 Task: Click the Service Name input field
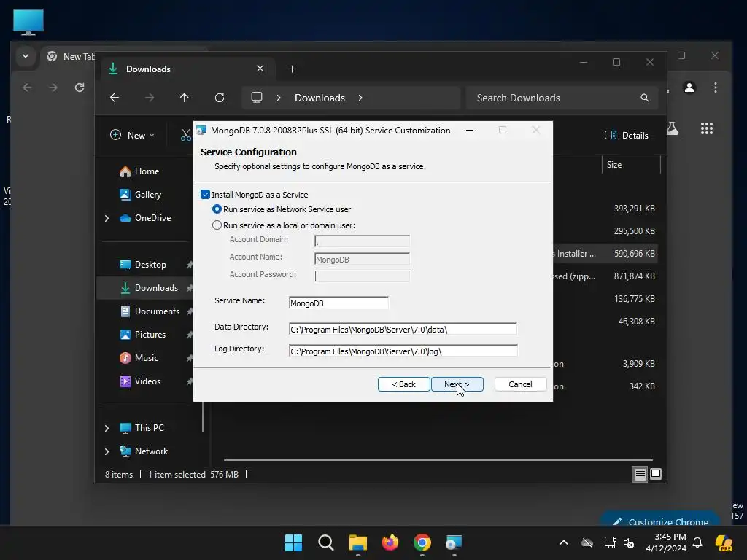[x=338, y=303]
